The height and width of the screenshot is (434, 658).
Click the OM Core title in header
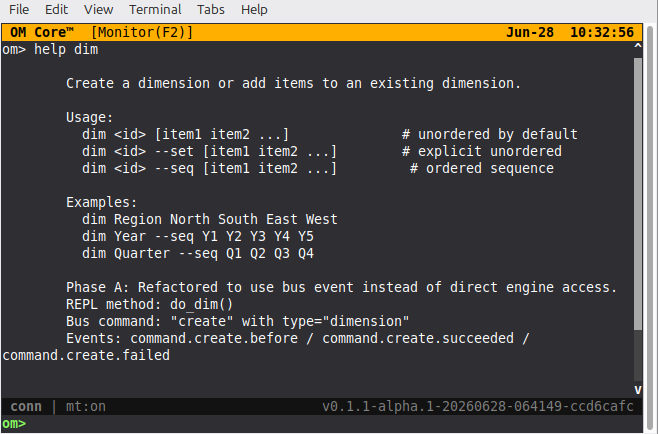point(42,32)
